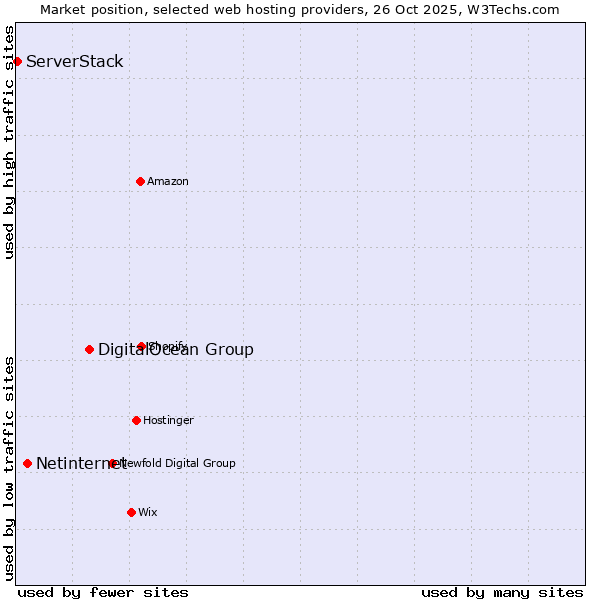Click the Wix label text
Viewport: 600px width, 600px height.
[148, 512]
